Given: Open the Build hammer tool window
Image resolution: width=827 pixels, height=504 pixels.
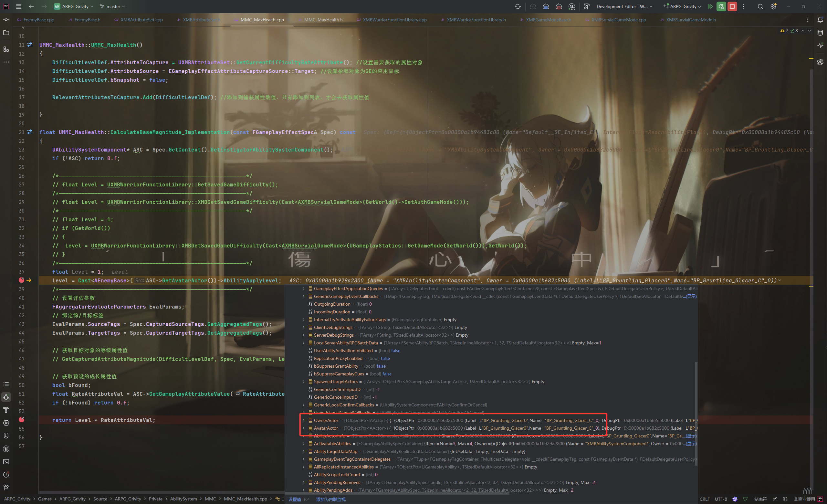Looking at the screenshot, I should (x=6, y=410).
